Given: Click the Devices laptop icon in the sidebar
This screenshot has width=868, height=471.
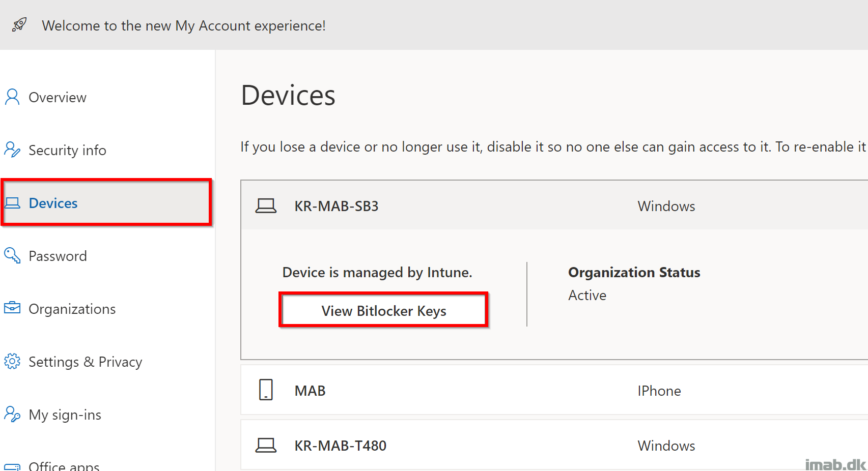Looking at the screenshot, I should [x=12, y=203].
